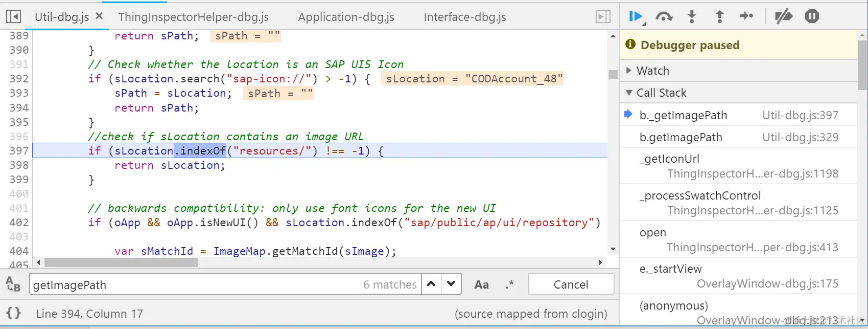Set breakpoint on line 397 gutter
868x329 pixels.
point(19,151)
